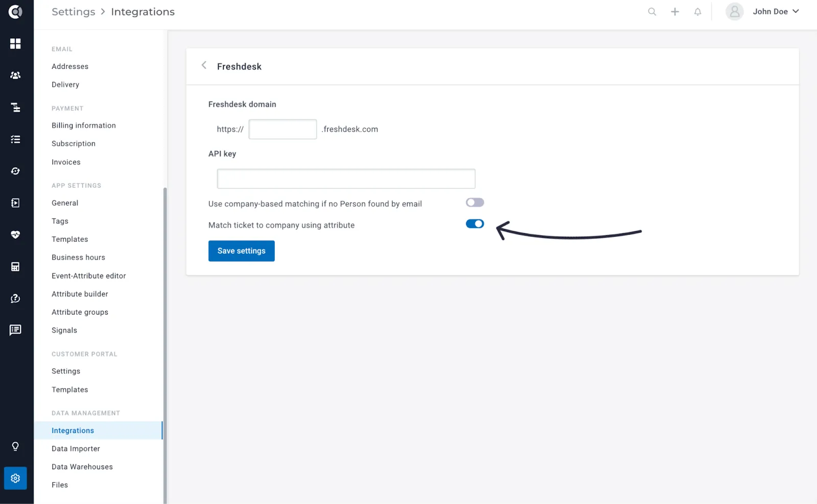Viewport: 817px width, 504px height.
Task: Open Addresses under Email
Action: [x=70, y=67]
